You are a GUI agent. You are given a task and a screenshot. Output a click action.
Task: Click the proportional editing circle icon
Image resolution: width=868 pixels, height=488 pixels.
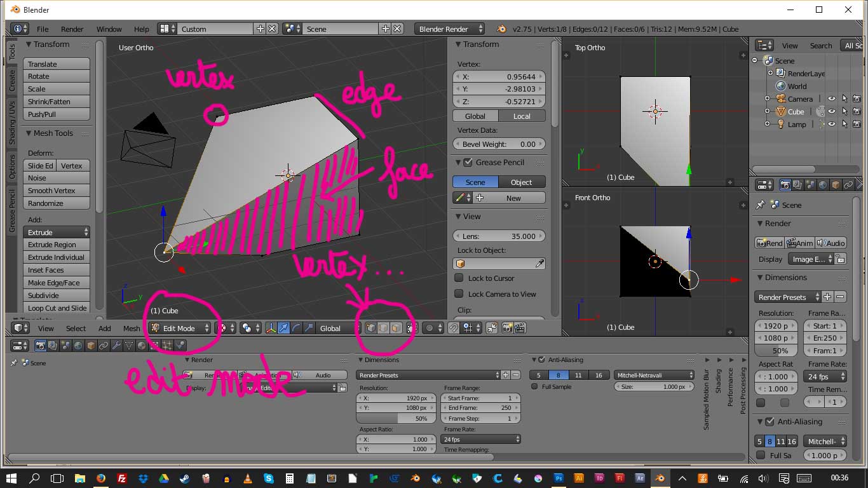pos(430,329)
